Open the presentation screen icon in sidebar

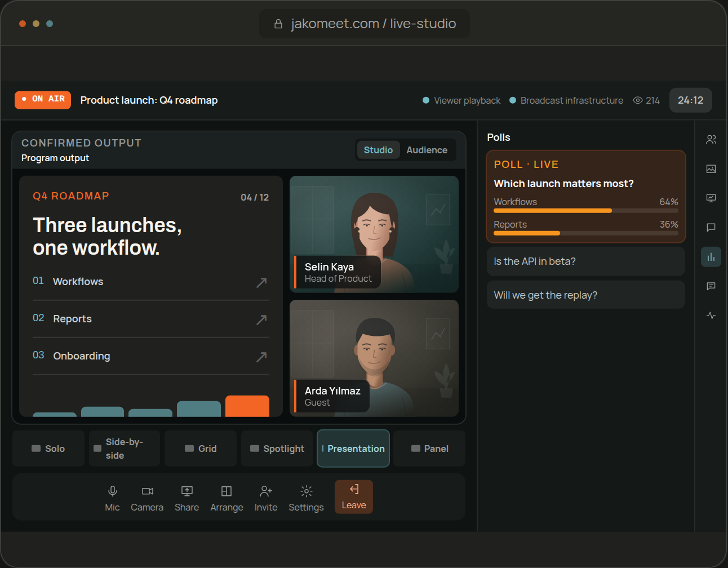[x=711, y=198]
